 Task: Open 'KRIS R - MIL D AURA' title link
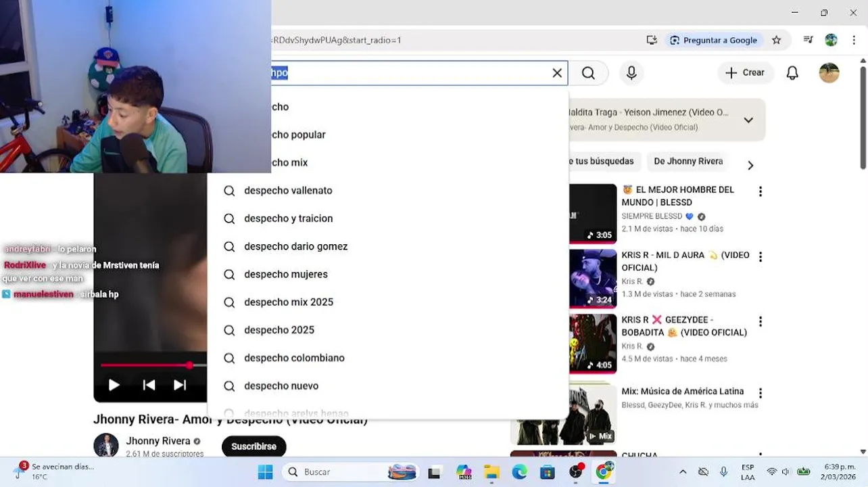pos(685,261)
